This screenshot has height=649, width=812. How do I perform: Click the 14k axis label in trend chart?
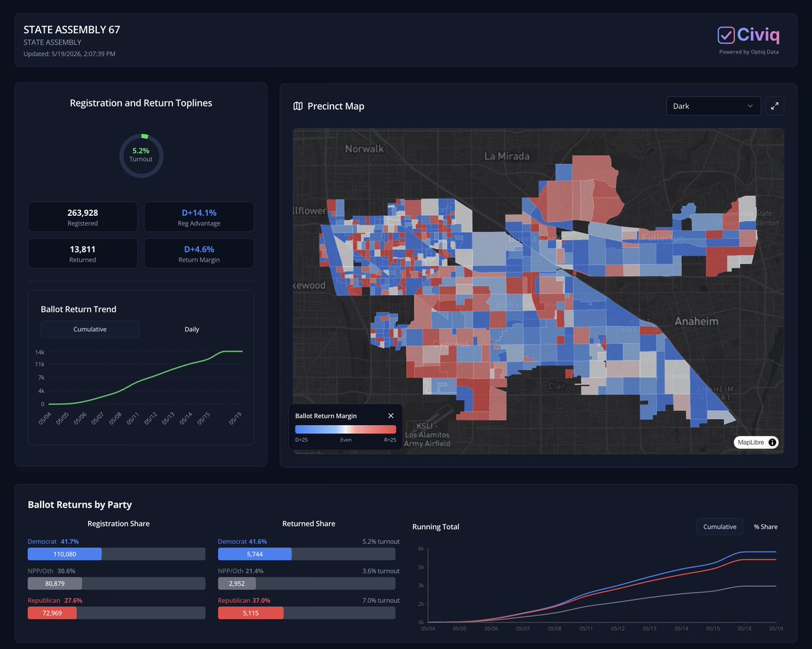coord(40,352)
